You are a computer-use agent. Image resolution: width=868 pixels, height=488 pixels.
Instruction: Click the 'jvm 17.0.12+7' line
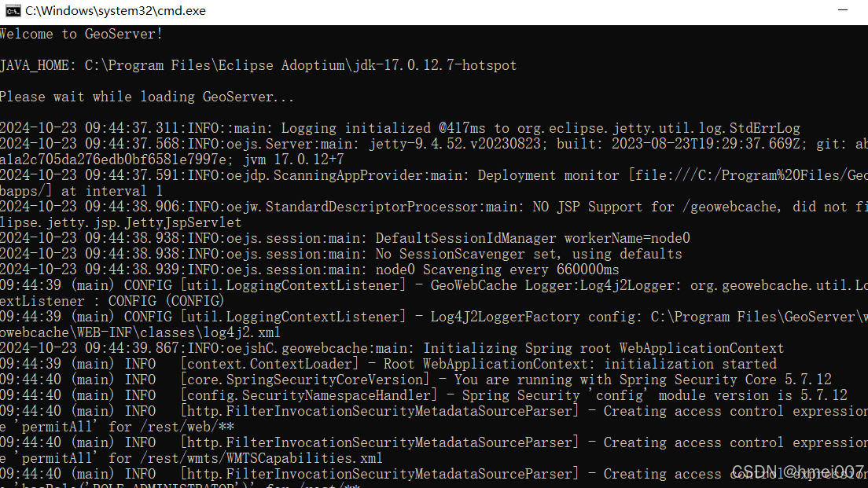point(172,160)
